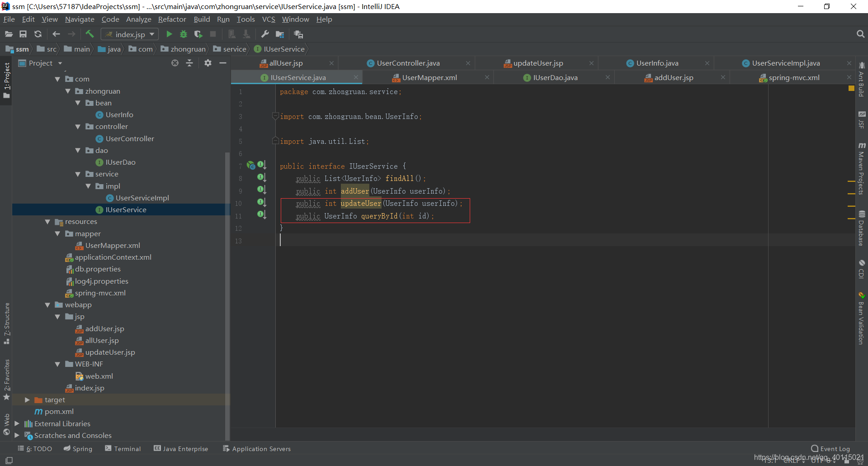Hide the Project panel with minus icon
Image resolution: width=868 pixels, height=466 pixels.
point(222,63)
